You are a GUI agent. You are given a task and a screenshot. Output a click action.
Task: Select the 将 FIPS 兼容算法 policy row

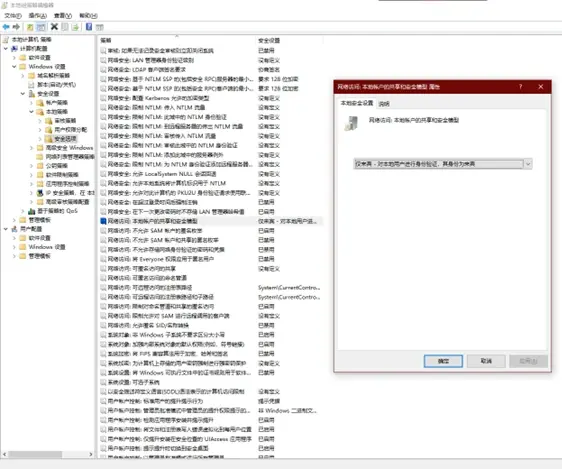coord(211,354)
